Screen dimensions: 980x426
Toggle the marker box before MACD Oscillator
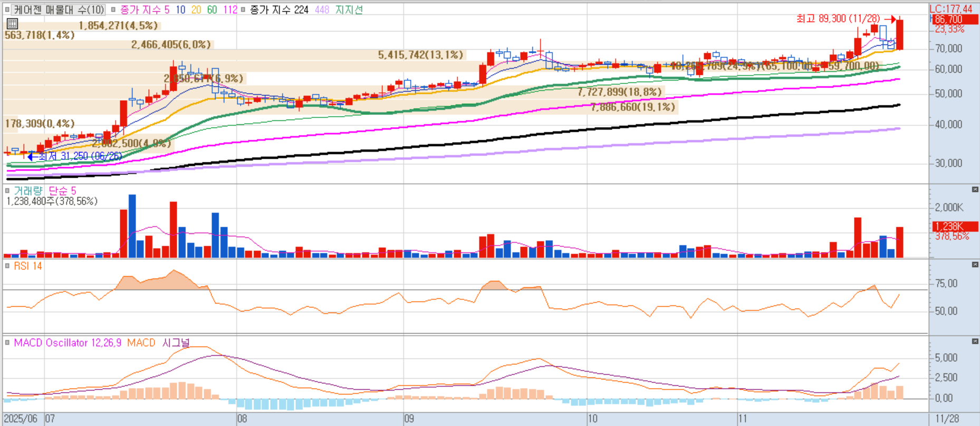[7, 343]
